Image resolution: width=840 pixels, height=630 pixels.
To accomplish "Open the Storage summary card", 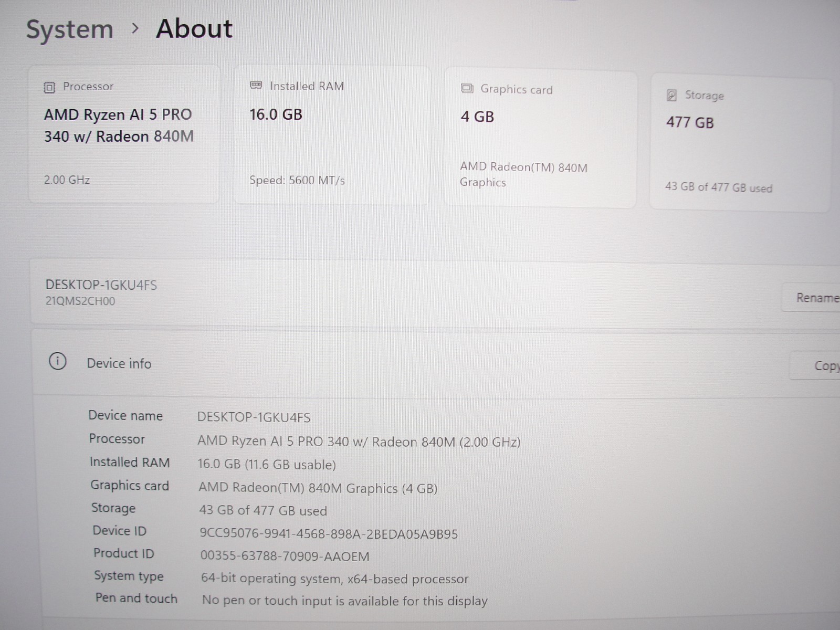I will (x=740, y=143).
